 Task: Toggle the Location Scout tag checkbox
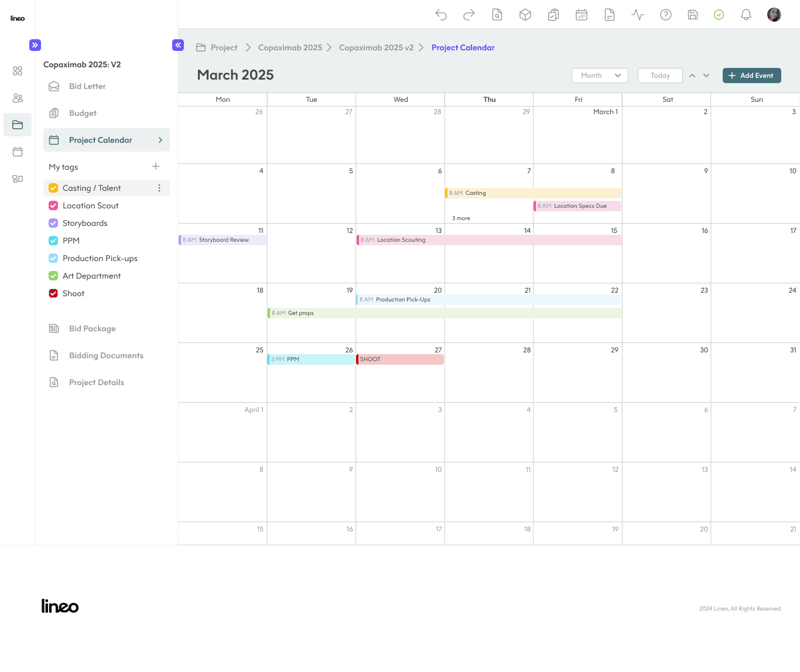coord(53,205)
